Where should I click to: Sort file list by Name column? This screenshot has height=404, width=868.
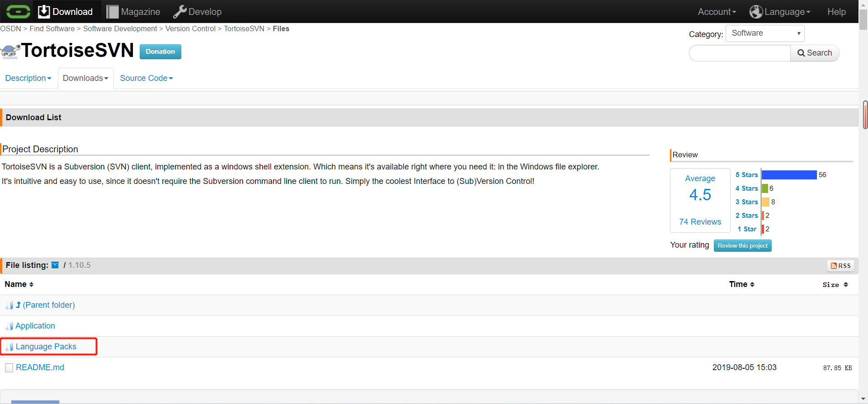(x=19, y=284)
